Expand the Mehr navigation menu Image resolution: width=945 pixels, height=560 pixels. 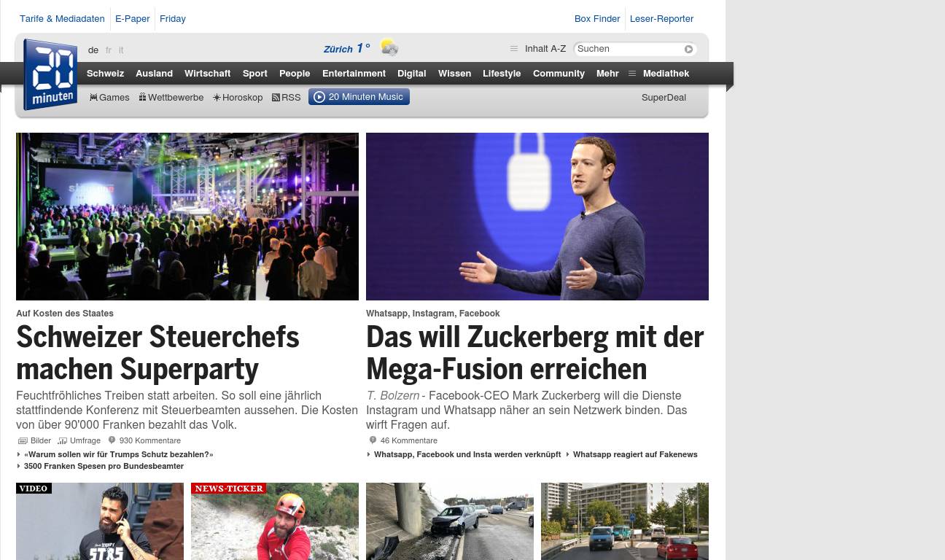[607, 73]
